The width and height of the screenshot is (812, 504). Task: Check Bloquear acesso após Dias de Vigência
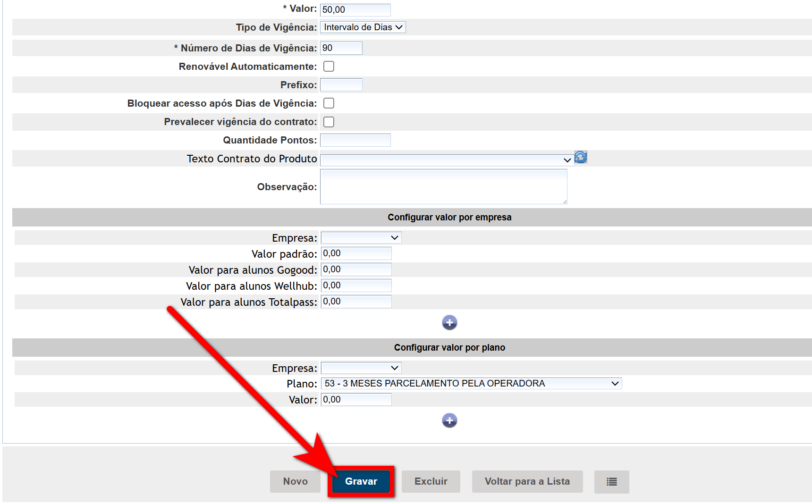(329, 103)
